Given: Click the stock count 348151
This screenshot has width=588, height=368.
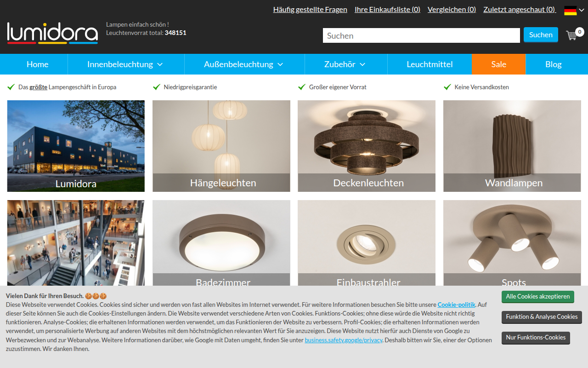Looking at the screenshot, I should click(175, 33).
